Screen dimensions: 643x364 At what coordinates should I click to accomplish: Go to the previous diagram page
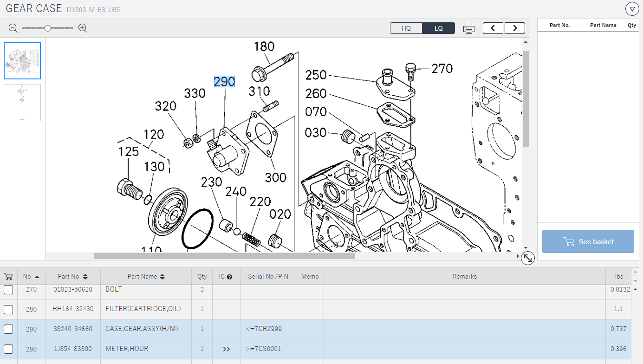(493, 28)
